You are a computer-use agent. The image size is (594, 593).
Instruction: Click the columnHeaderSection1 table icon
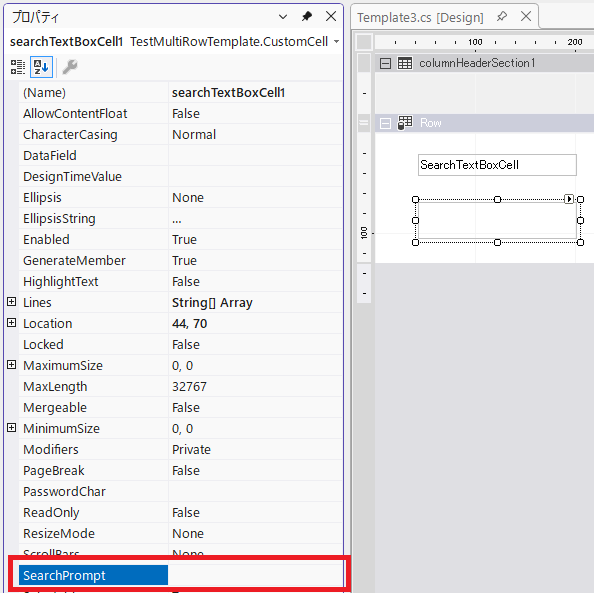(x=405, y=63)
